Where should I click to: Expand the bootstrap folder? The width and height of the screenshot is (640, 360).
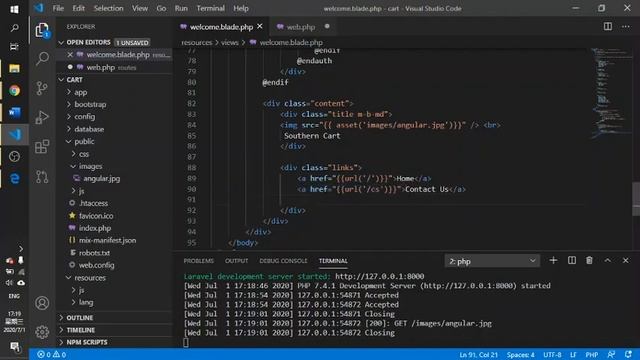tap(90, 104)
